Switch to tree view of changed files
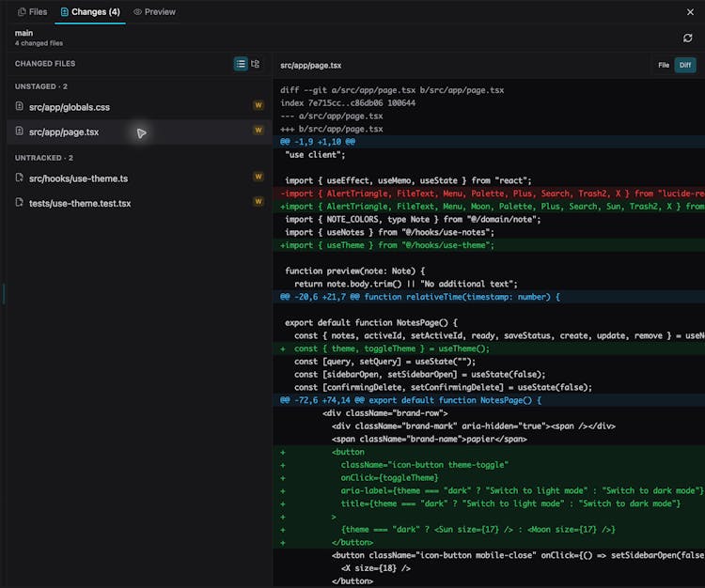 (255, 64)
